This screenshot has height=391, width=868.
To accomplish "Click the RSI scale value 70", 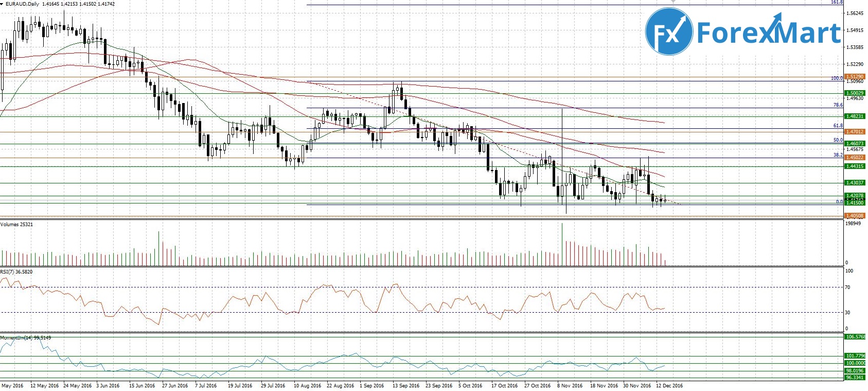I will [848, 287].
